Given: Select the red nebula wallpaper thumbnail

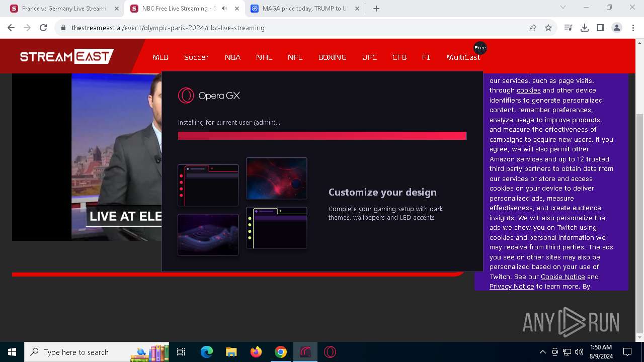Looking at the screenshot, I should [x=277, y=178].
